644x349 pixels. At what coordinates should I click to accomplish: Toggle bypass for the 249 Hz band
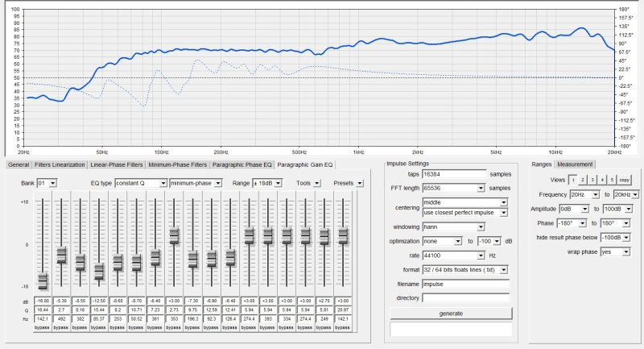(324, 328)
